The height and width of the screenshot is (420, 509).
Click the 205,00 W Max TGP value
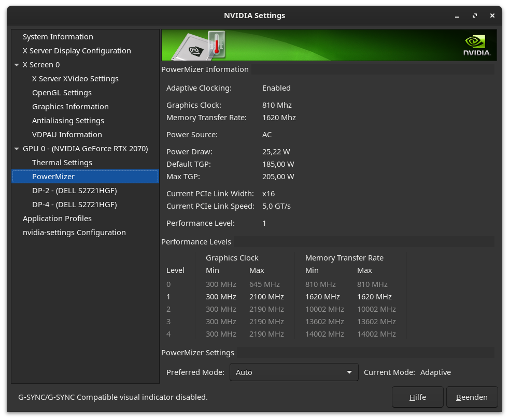point(278,177)
